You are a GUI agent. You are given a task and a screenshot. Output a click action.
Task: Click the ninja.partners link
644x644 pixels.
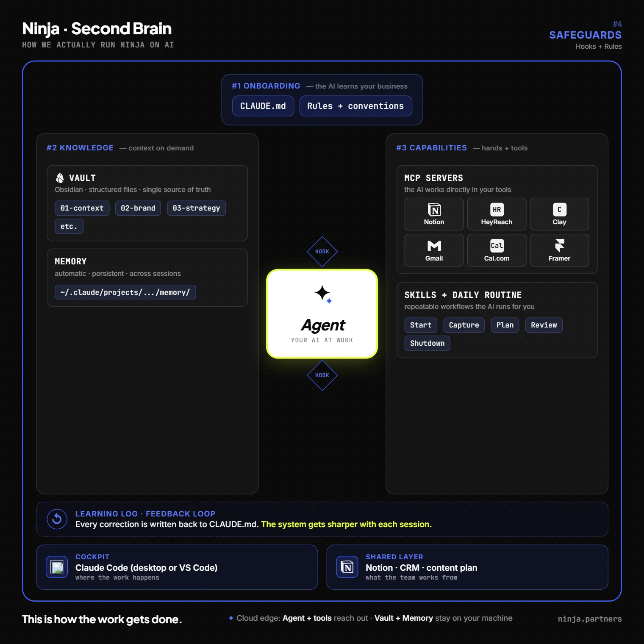click(590, 619)
